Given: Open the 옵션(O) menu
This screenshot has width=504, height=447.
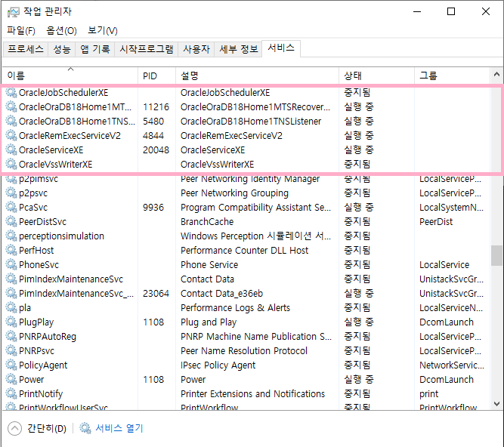Looking at the screenshot, I should pos(61,30).
